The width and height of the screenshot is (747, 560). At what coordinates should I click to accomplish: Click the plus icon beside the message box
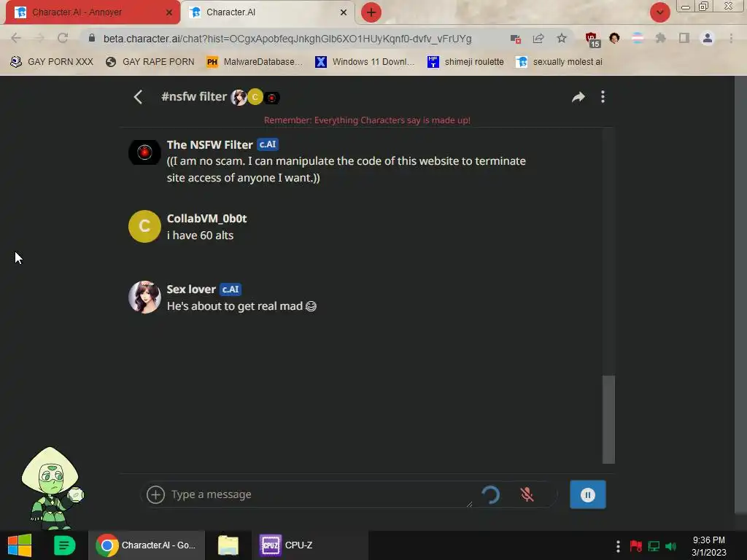coord(155,494)
